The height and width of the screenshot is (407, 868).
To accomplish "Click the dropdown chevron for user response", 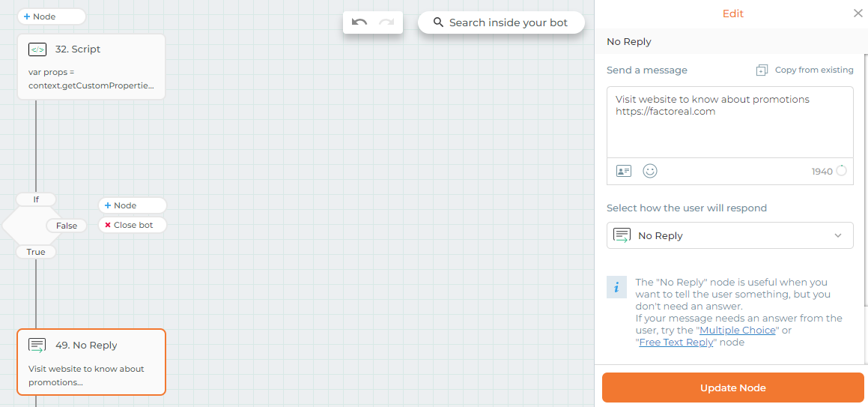I will pos(838,236).
